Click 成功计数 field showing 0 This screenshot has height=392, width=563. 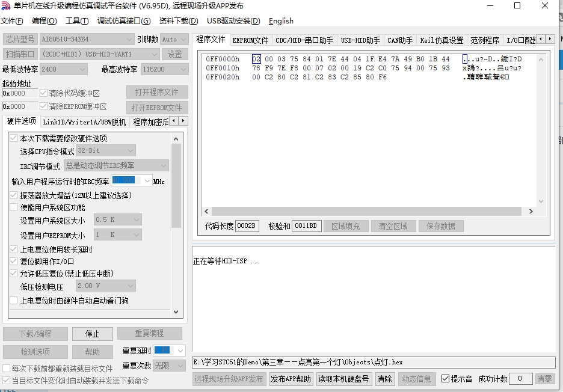coord(520,378)
